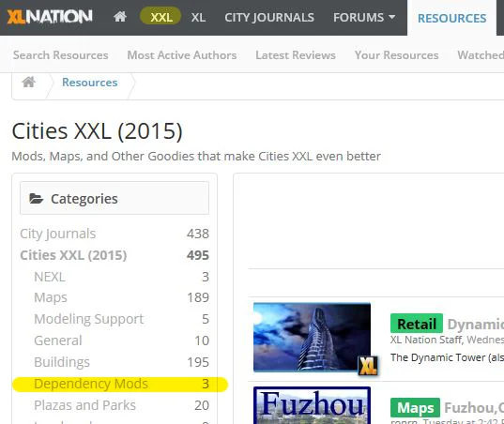Image resolution: width=504 pixels, height=424 pixels.
Task: Click the breadcrumb home icon
Action: point(28,82)
